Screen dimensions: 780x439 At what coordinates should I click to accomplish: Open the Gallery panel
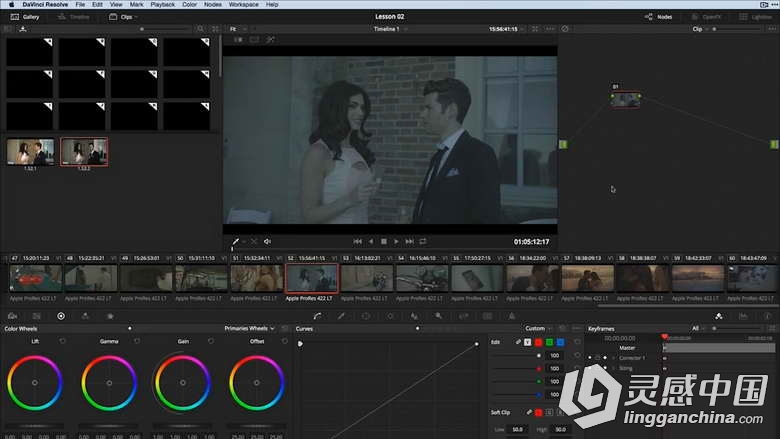tap(25, 17)
